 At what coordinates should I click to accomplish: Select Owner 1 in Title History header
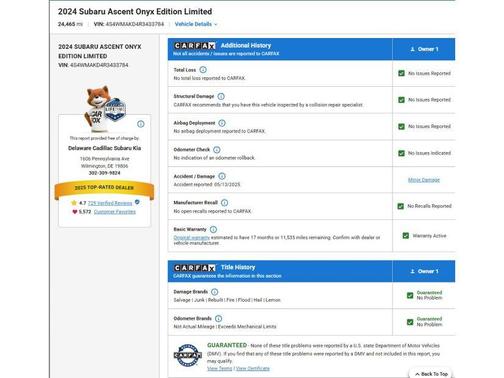[424, 271]
